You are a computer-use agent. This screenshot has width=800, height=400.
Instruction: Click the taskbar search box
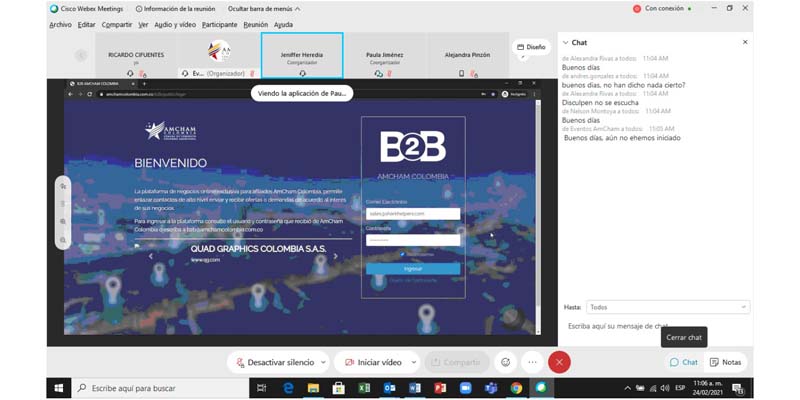click(160, 388)
